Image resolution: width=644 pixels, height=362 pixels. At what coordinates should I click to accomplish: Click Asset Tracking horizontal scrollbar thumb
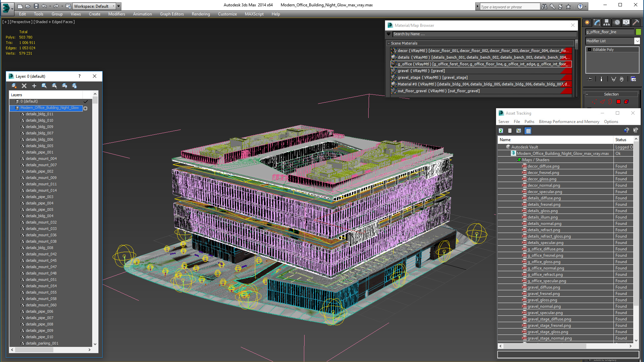click(x=545, y=346)
